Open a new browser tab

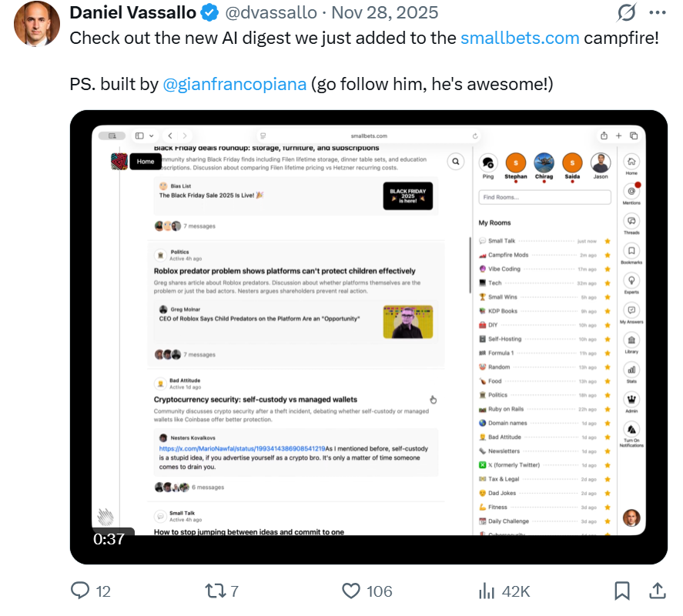pyautogui.click(x=619, y=135)
